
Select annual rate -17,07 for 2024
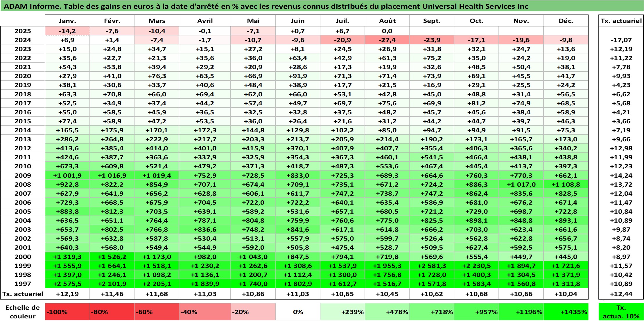coord(621,40)
